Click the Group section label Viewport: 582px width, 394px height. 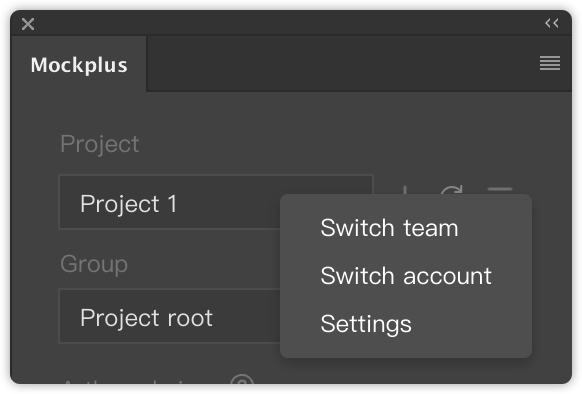(94, 264)
